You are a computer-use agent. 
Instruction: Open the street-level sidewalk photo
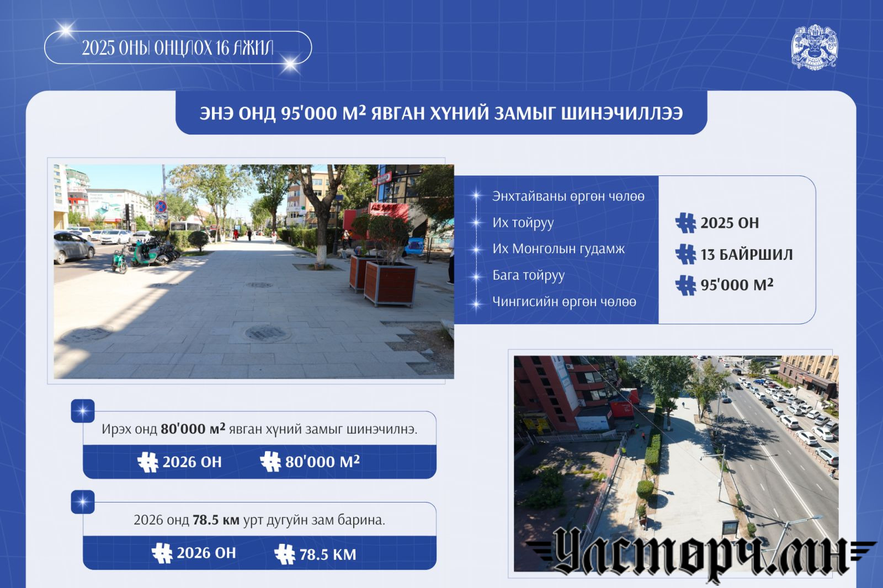pyautogui.click(x=253, y=271)
